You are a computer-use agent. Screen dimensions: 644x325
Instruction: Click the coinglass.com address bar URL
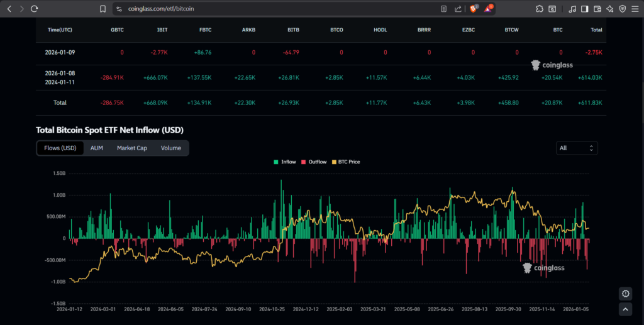(x=161, y=9)
